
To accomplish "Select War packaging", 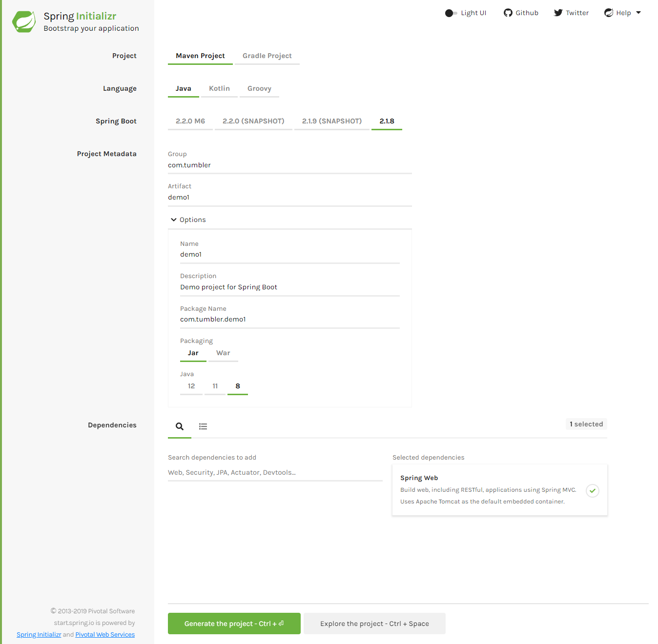I will pyautogui.click(x=223, y=353).
